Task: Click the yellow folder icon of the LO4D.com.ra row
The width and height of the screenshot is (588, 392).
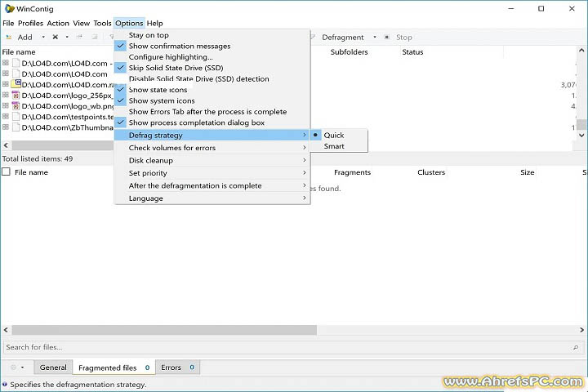Action: click(x=16, y=84)
